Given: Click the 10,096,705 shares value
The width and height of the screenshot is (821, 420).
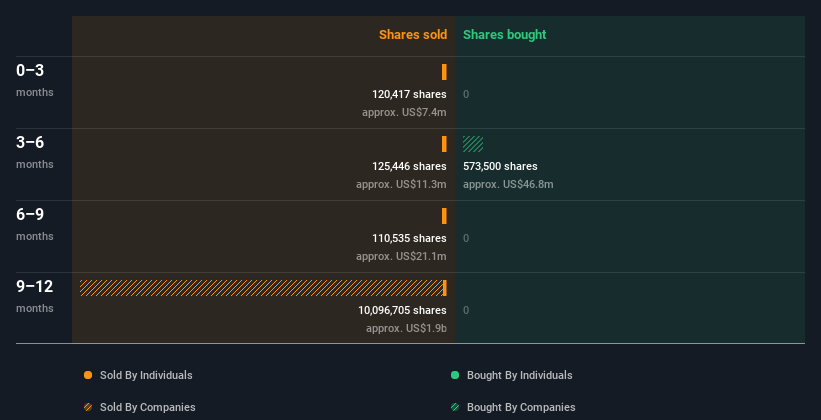Looking at the screenshot, I should (x=402, y=310).
